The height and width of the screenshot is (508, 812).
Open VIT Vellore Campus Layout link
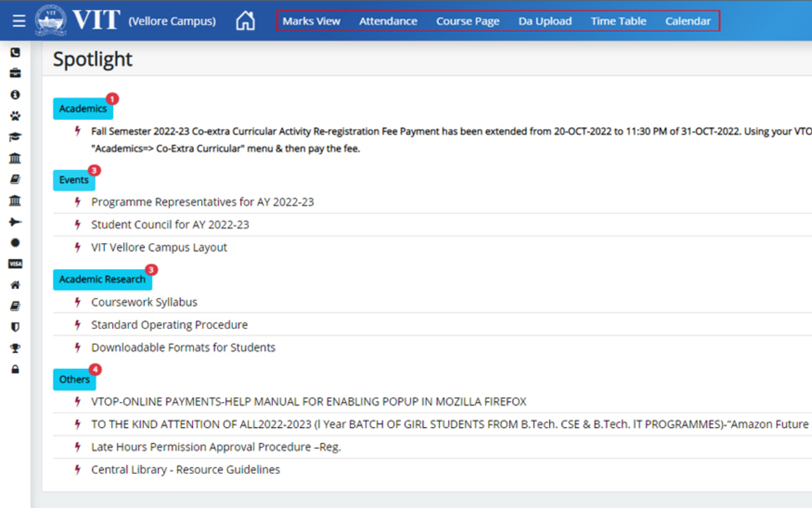[x=159, y=248]
